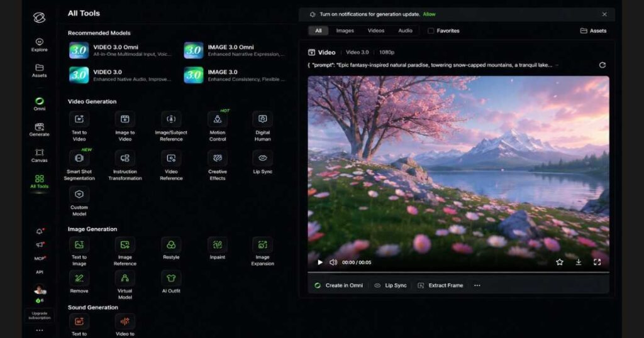
Task: Open the Image Expansion tool
Action: [263, 251]
